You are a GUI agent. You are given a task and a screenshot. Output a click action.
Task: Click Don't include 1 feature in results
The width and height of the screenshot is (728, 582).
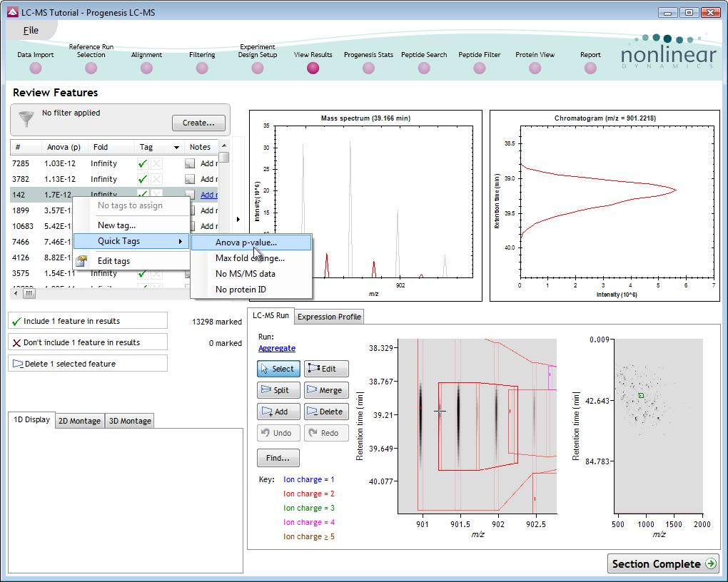pos(88,342)
